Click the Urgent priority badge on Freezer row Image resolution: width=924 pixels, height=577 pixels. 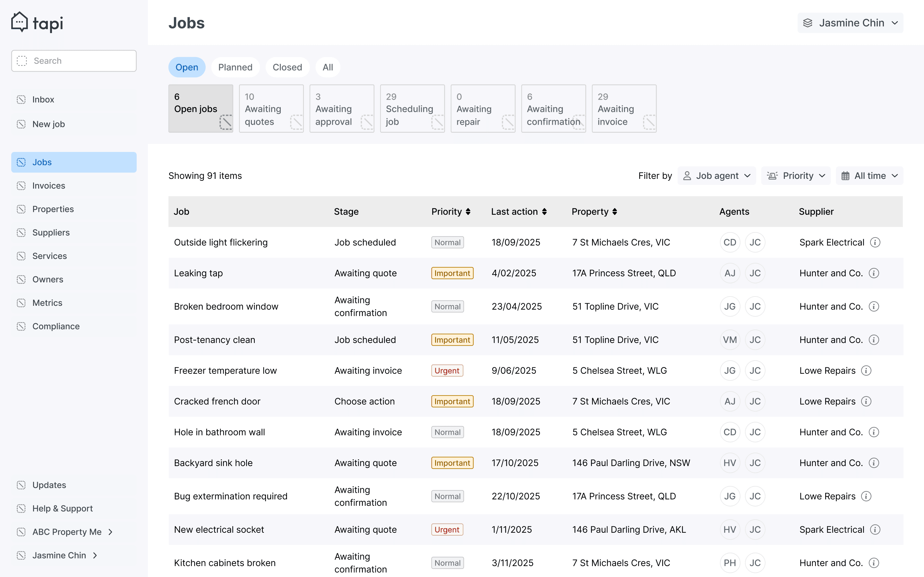click(447, 371)
